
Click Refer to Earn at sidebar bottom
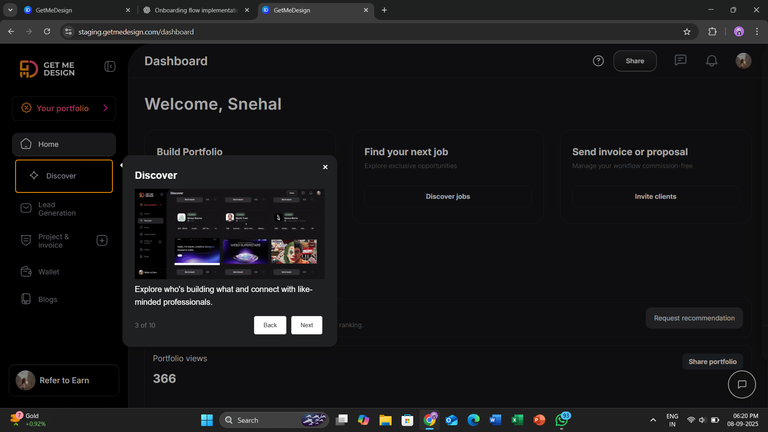click(x=64, y=380)
